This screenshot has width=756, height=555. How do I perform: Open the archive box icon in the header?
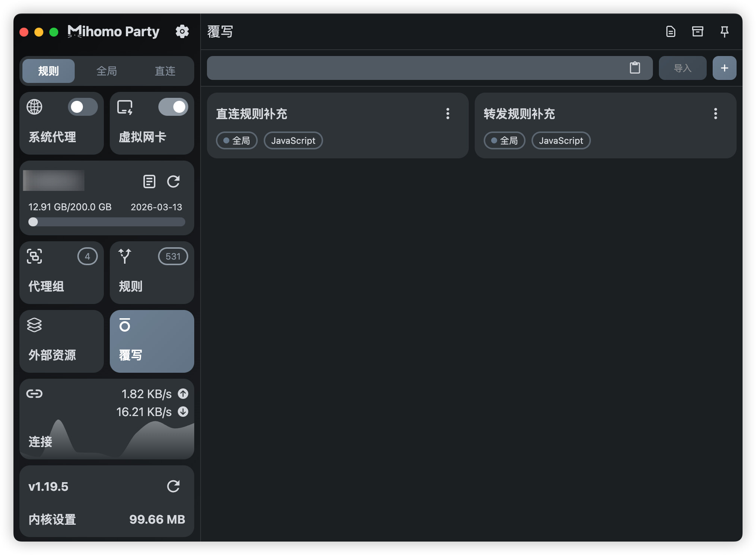pyautogui.click(x=697, y=31)
